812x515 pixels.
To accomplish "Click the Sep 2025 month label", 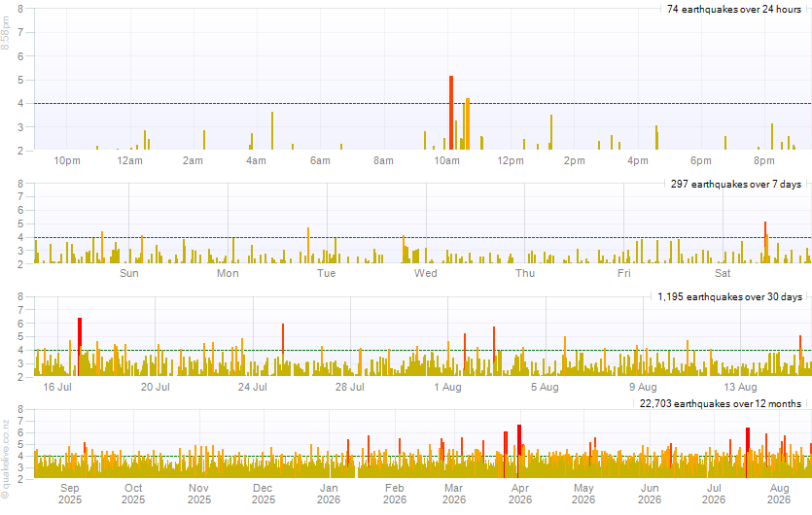I will pos(70,494).
